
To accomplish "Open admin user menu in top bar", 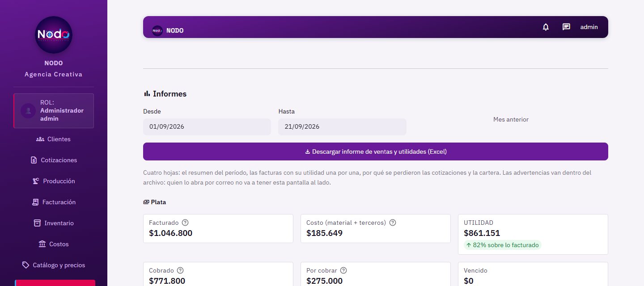I will point(589,27).
